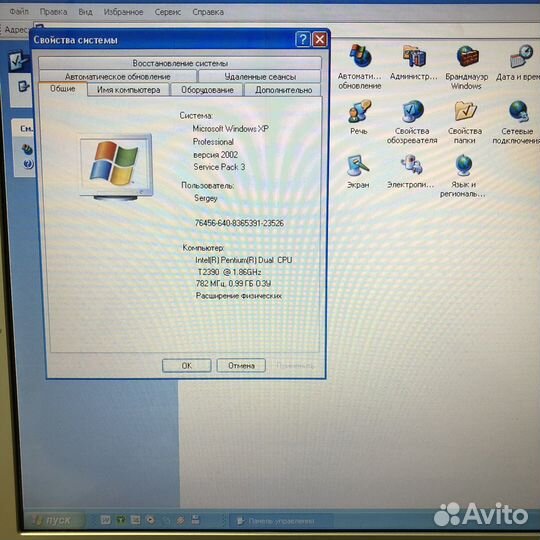The height and width of the screenshot is (540, 540).
Task: Click the Professional edition text
Action: pos(213,142)
